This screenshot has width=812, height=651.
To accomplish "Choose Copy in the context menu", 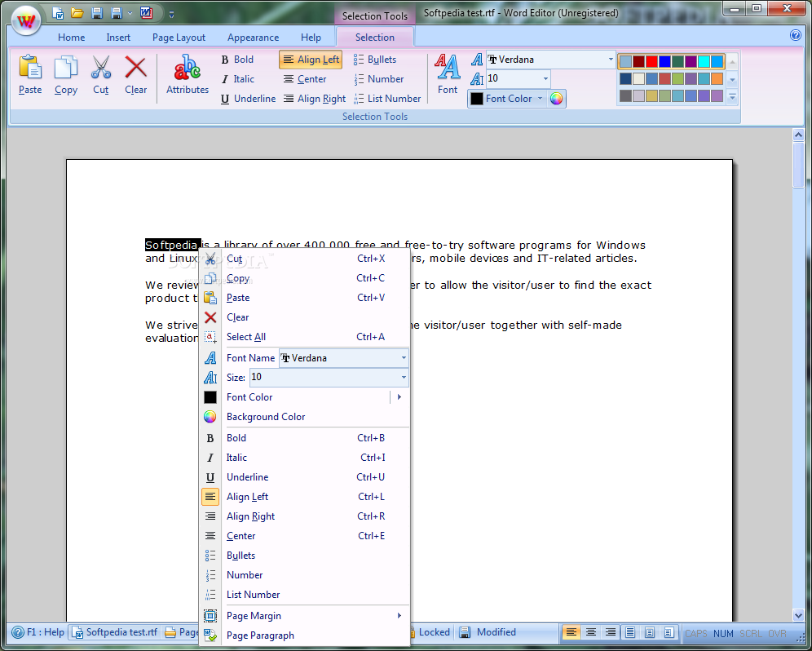I will pyautogui.click(x=305, y=278).
